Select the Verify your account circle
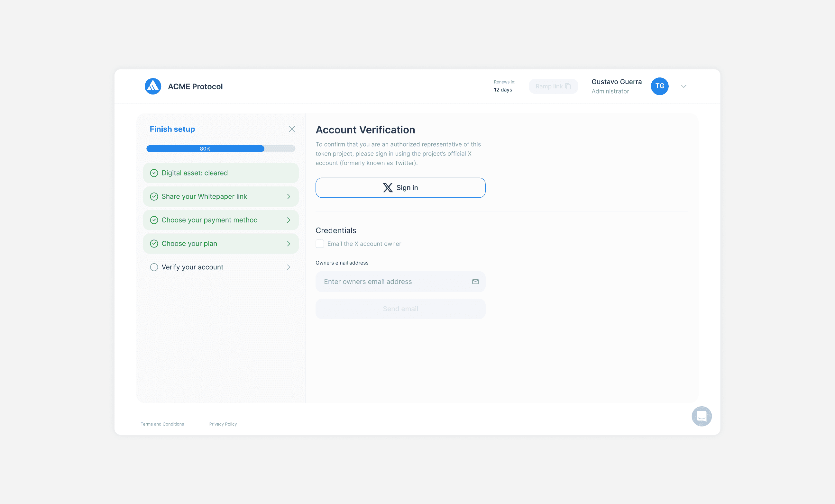Image resolution: width=835 pixels, height=504 pixels. [x=154, y=267]
